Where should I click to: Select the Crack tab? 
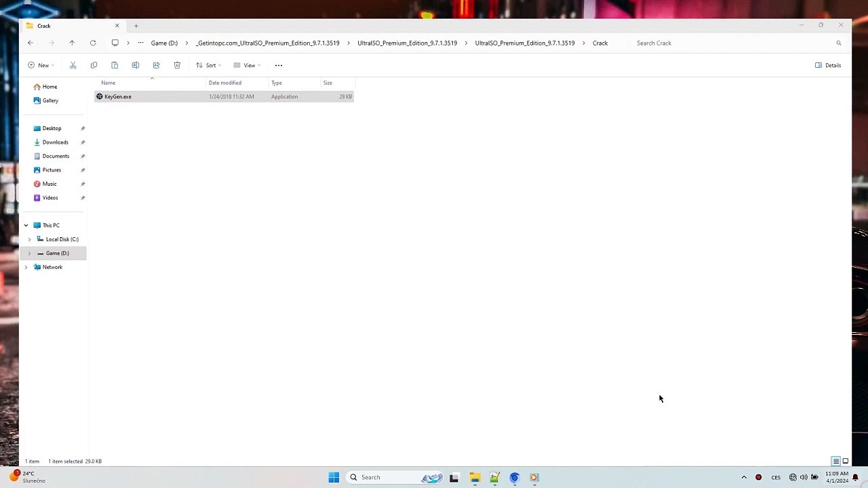point(73,26)
